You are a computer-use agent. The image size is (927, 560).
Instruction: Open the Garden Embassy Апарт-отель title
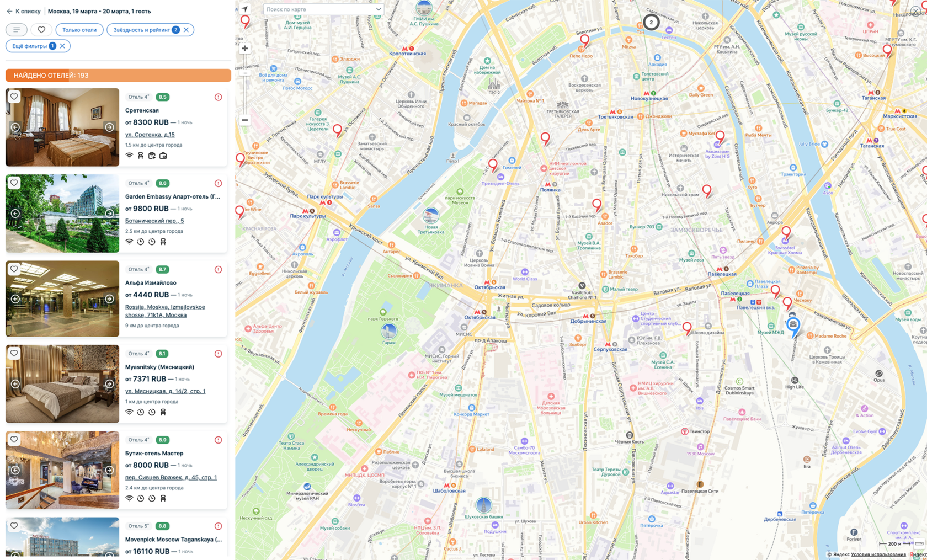tap(173, 196)
